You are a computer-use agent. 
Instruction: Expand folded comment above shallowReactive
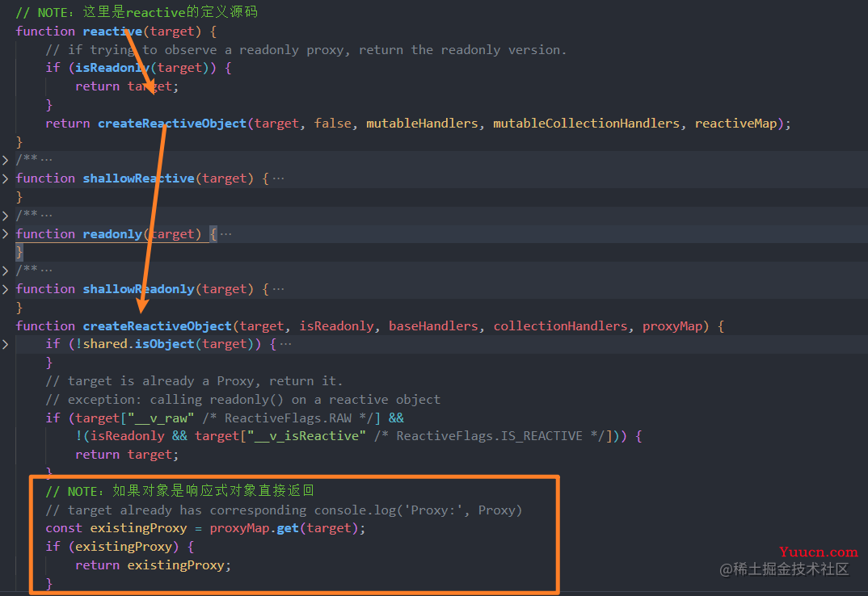(x=5, y=160)
